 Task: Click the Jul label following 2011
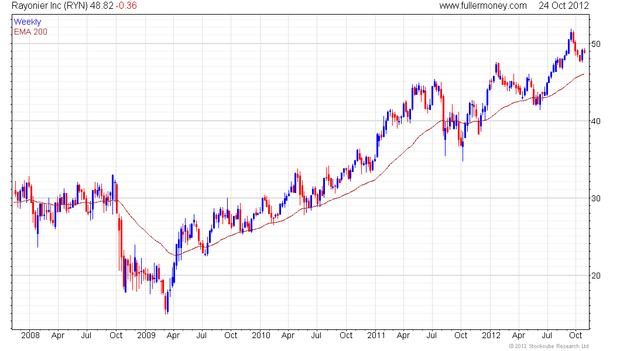431,335
